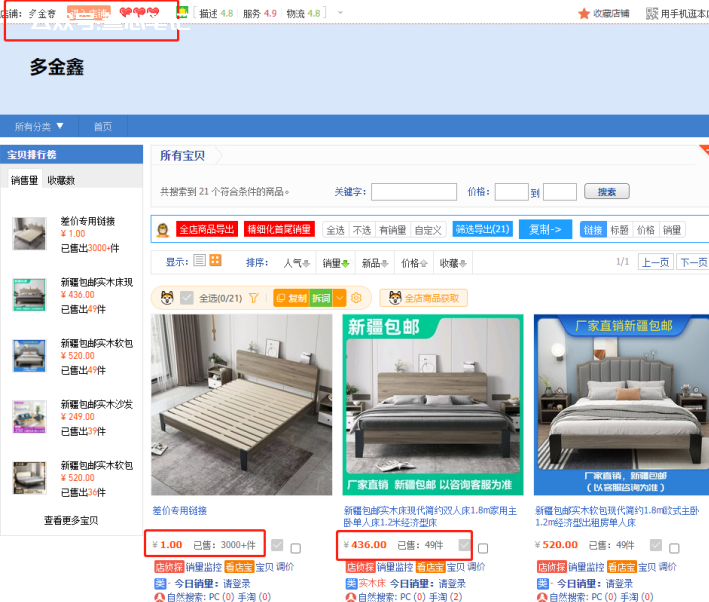709x602 pixels.
Task: Select the 有销量 filter option
Action: 392,230
